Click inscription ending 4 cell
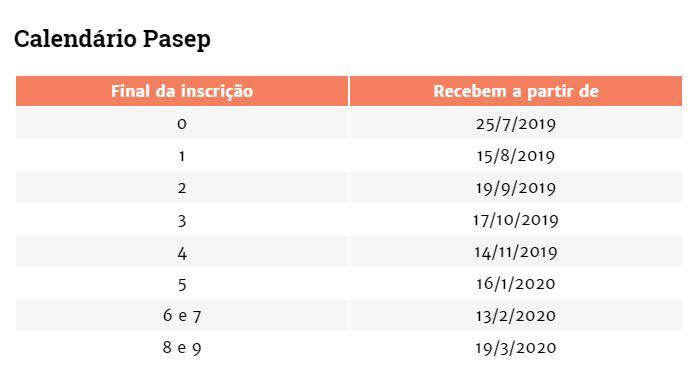 tap(182, 252)
